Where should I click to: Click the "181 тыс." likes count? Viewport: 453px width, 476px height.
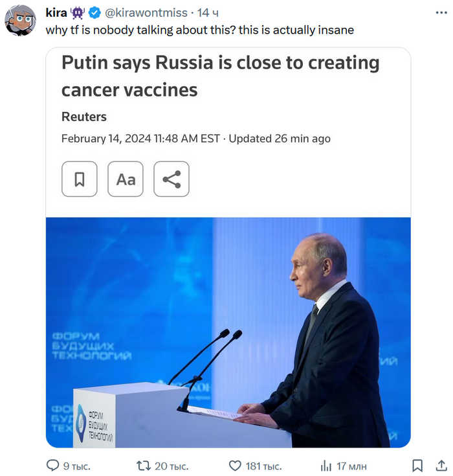263,466
